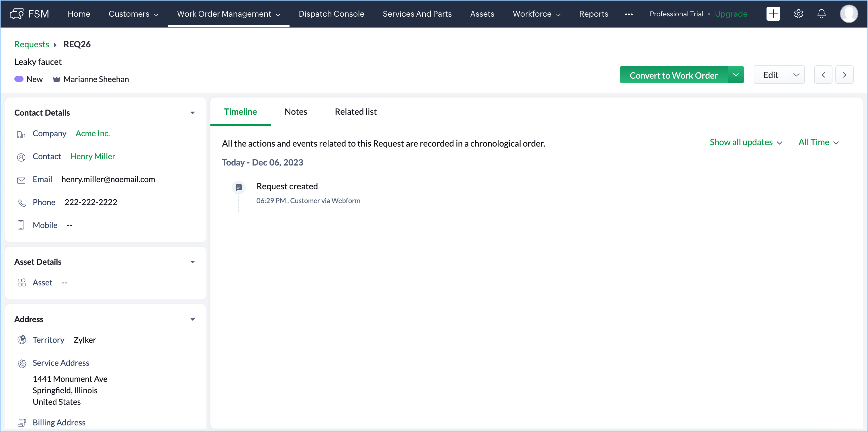This screenshot has width=868, height=432.
Task: Collapse the Asset Details section
Action: 192,262
